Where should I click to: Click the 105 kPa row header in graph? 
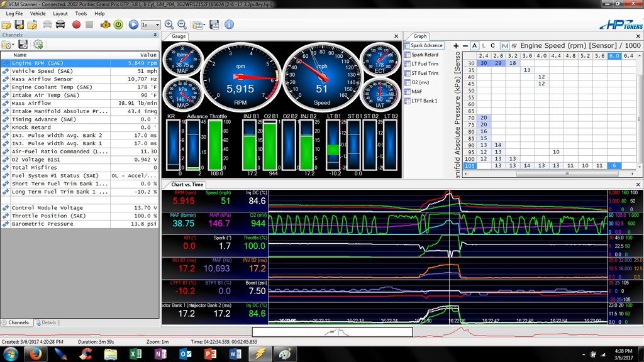(x=469, y=166)
